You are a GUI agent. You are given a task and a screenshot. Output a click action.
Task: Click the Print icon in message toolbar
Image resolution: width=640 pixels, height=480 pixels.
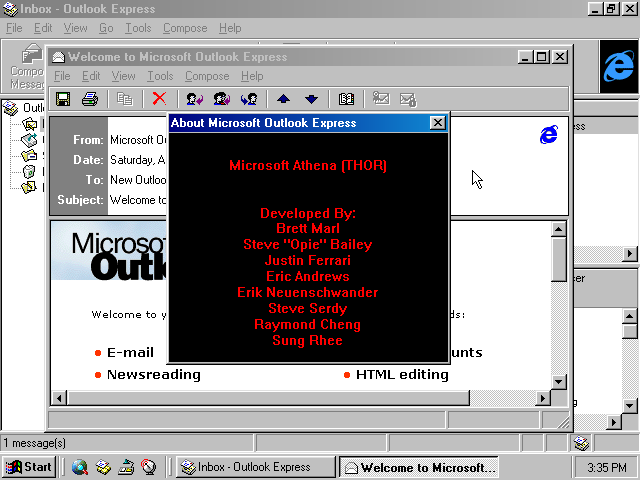pyautogui.click(x=90, y=99)
